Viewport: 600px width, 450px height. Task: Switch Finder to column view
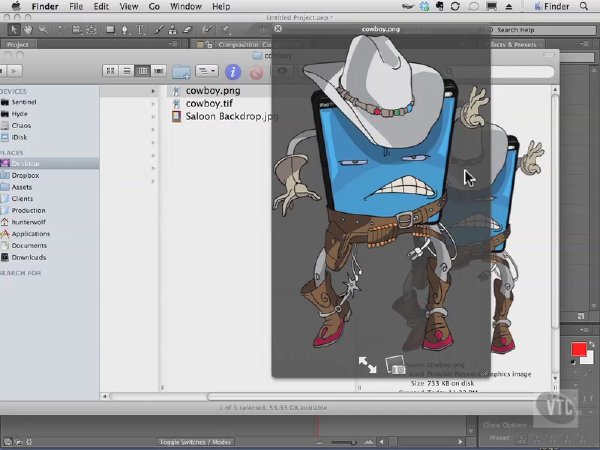coord(142,71)
